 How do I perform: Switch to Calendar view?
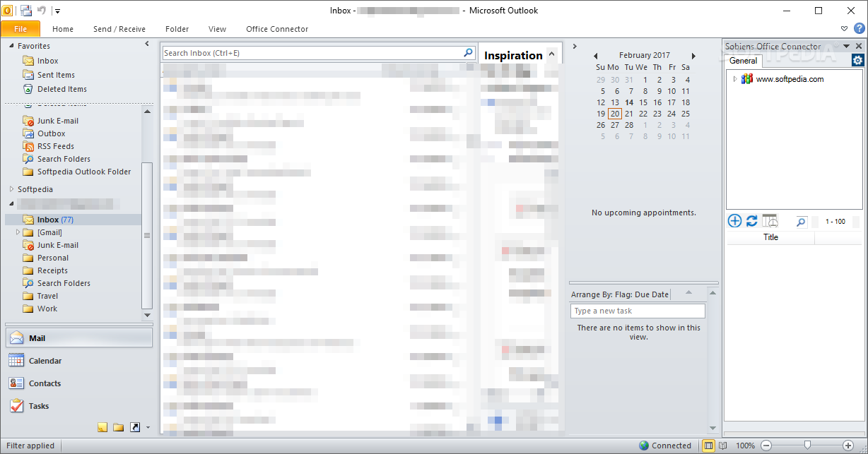(x=79, y=361)
